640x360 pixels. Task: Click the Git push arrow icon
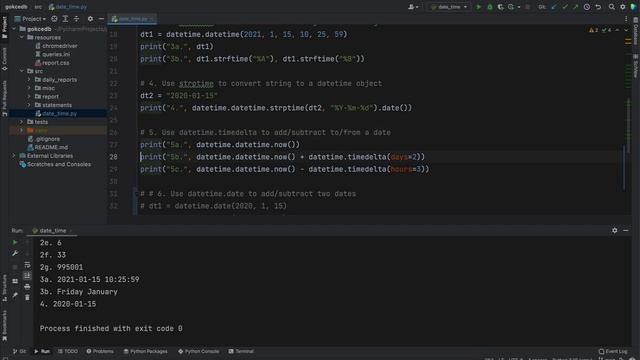576,7
